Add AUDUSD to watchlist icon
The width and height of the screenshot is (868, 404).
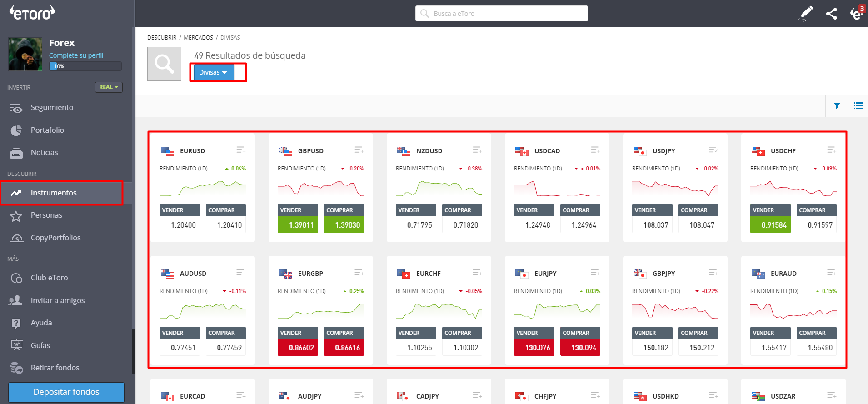point(241,273)
